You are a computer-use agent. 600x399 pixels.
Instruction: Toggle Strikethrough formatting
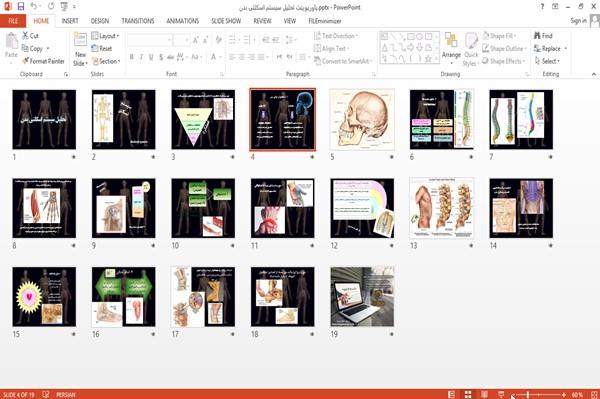pyautogui.click(x=171, y=57)
